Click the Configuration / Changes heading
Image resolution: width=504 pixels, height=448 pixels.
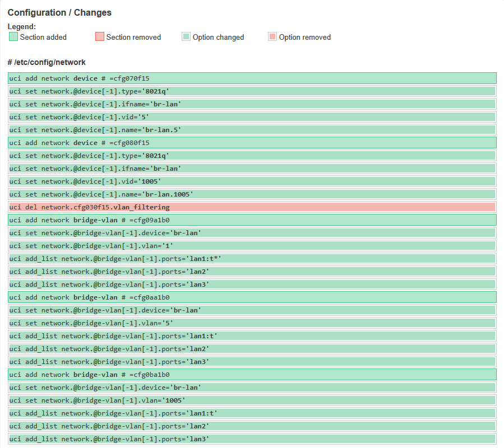click(59, 12)
